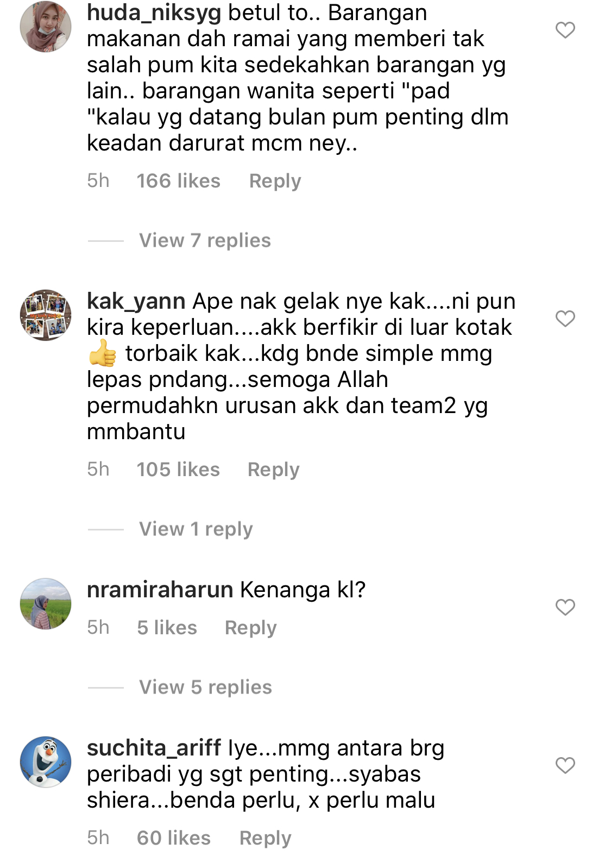Image resolution: width=611 pixels, height=868 pixels.
Task: Open suchita_ariff username link
Action: (154, 748)
